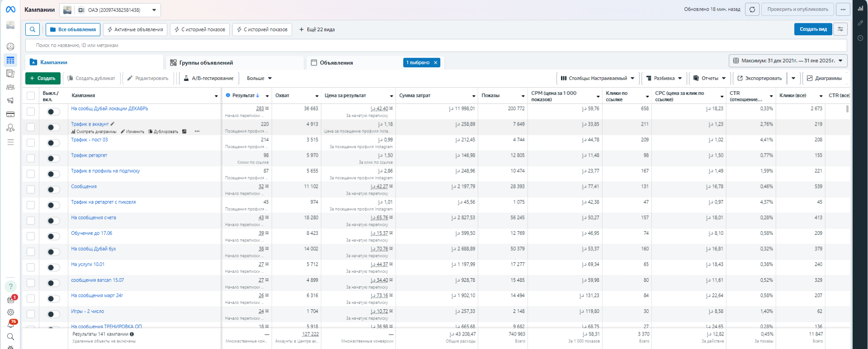Open Ещё 22 вида views menu
Screen dimensions: 868x349
pos(317,29)
